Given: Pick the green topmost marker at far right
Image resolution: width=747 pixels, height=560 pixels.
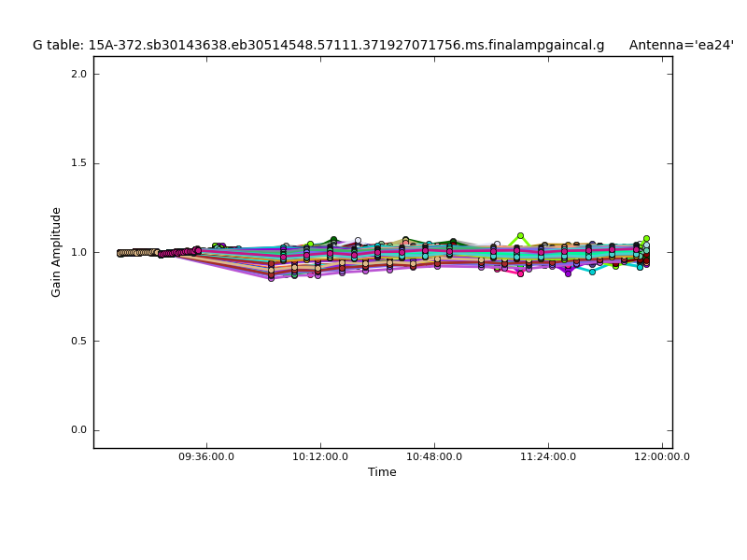Looking at the screenshot, I should coord(646,239).
